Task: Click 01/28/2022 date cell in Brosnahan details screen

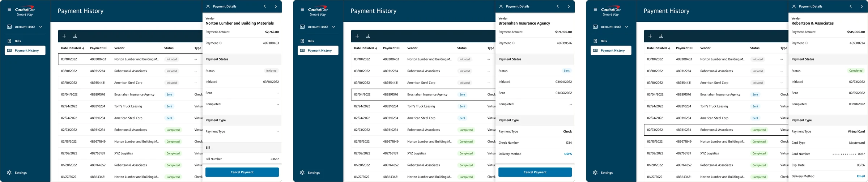Action: 362,165
